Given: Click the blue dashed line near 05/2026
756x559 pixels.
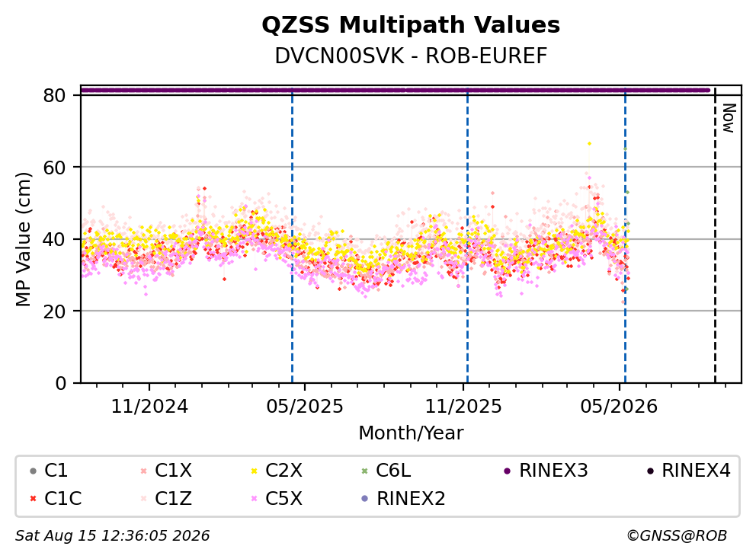Looking at the screenshot, I should [x=626, y=235].
